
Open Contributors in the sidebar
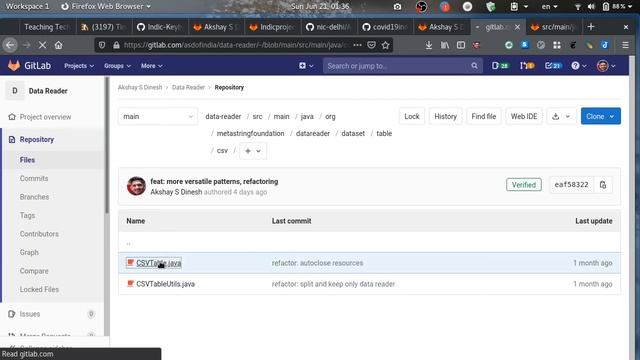[x=39, y=234]
